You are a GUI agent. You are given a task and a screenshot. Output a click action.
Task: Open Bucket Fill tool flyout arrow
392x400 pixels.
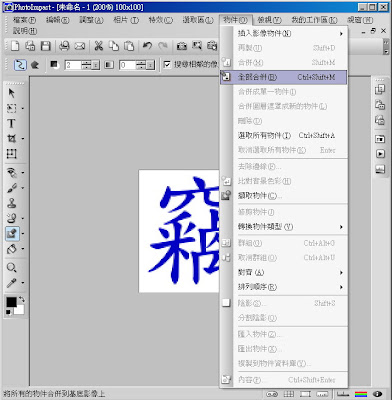pyautogui.click(x=23, y=249)
